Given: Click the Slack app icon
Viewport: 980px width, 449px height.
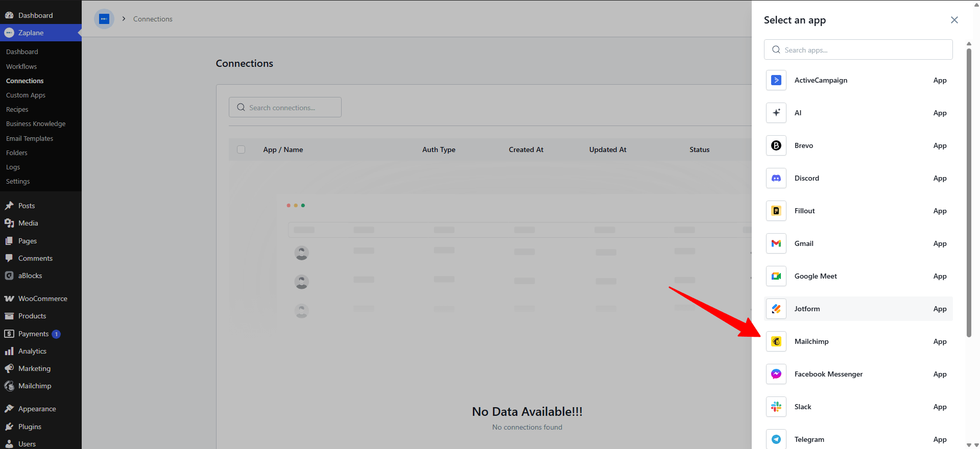Looking at the screenshot, I should point(776,407).
